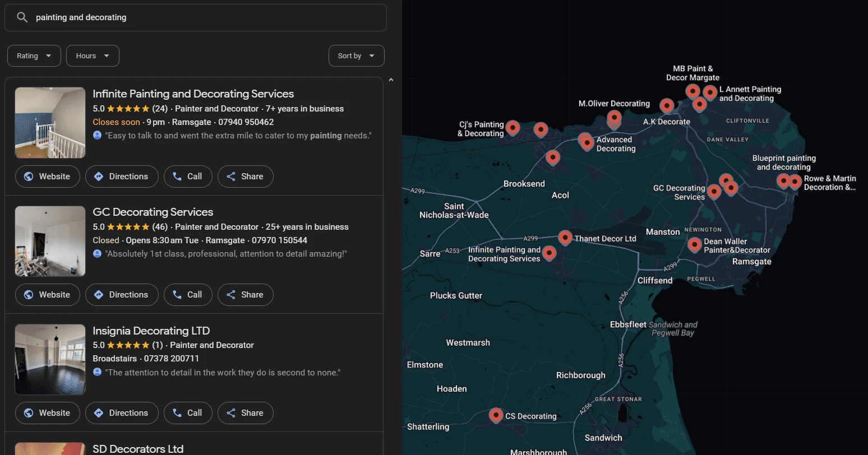
Task: Call Insignia Decorating LTD
Action: tap(188, 413)
